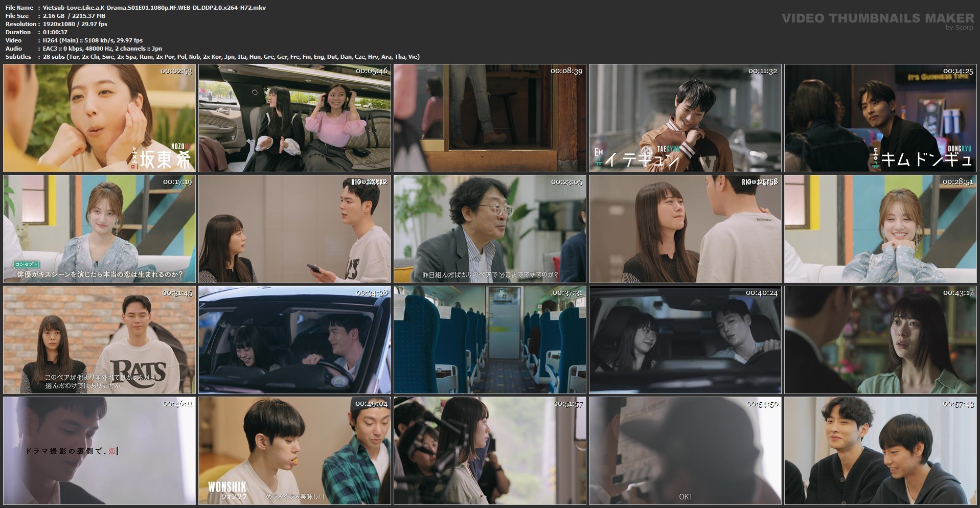The height and width of the screenshot is (508, 980).
Task: Select the thumbnail at 00:57:48
Action: pyautogui.click(x=880, y=451)
